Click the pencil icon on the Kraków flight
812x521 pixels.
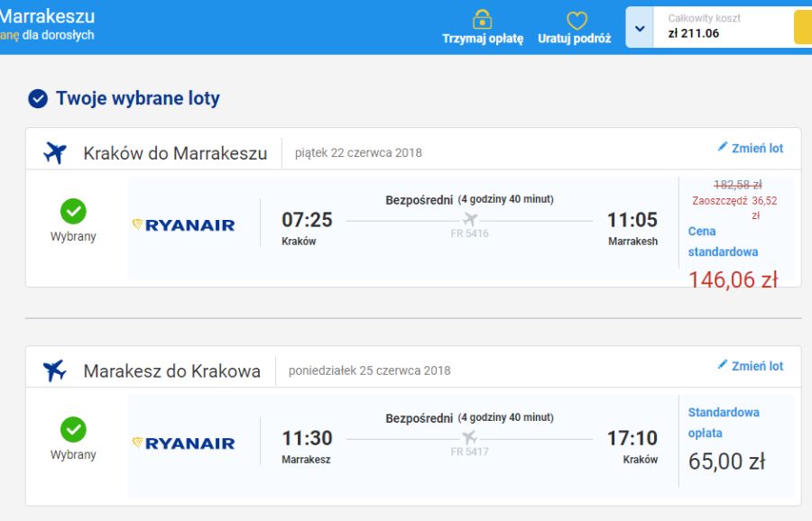pos(723,147)
